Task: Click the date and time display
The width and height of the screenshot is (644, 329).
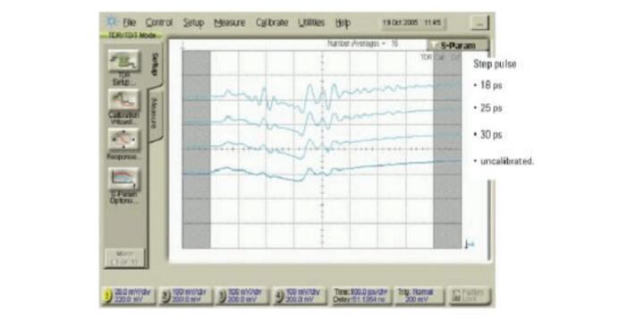Action: (x=412, y=22)
